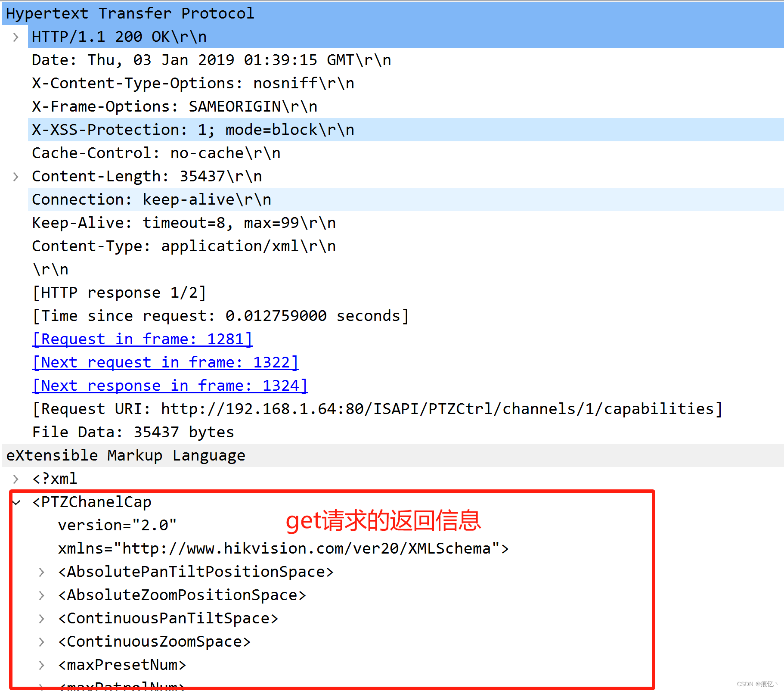The height and width of the screenshot is (691, 784).
Task: Jump to next response in frame 1324
Action: click(x=170, y=386)
